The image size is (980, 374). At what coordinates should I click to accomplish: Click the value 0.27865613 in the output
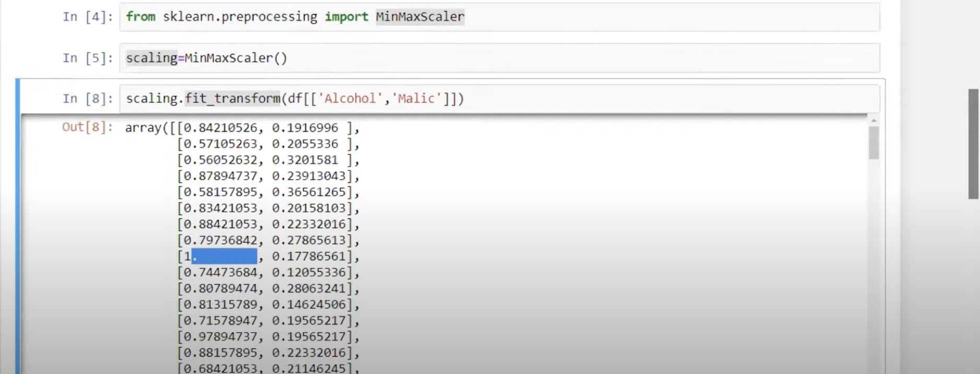[309, 240]
